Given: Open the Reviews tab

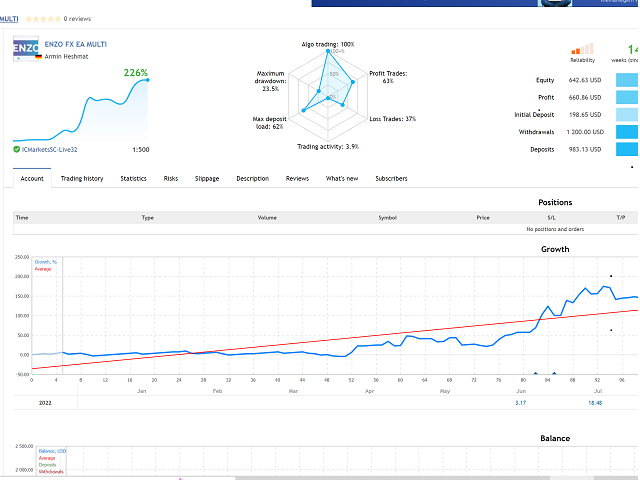Looking at the screenshot, I should [297, 178].
